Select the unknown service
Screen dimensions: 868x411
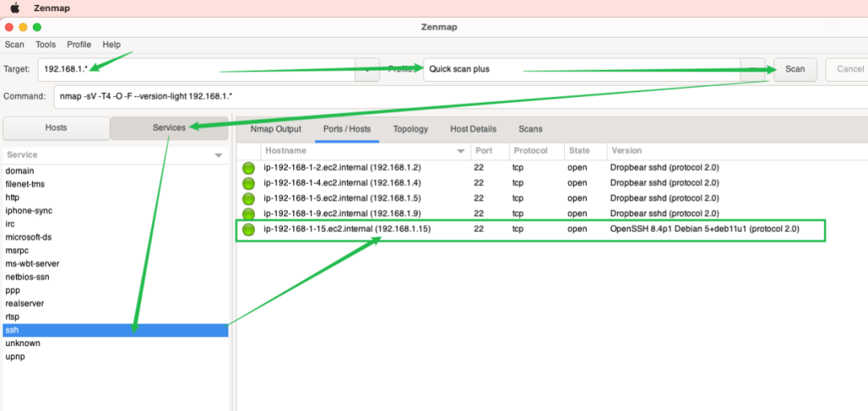click(115, 344)
